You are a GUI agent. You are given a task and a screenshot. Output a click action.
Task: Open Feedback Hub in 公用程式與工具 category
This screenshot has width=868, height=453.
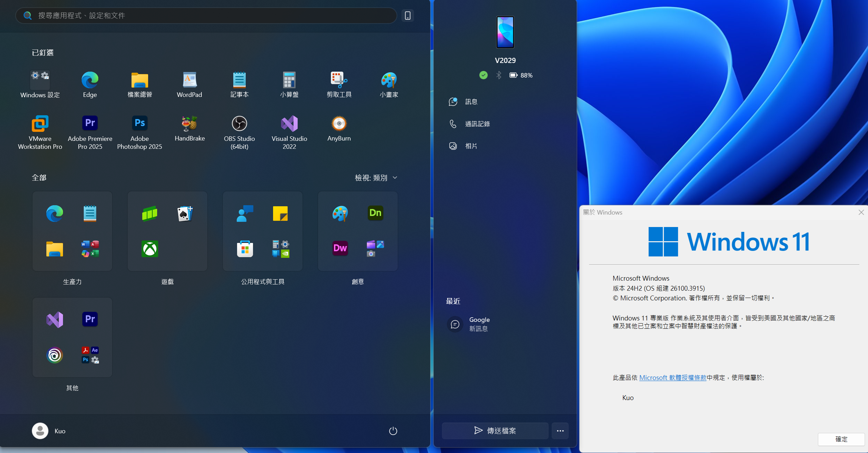pos(245,214)
